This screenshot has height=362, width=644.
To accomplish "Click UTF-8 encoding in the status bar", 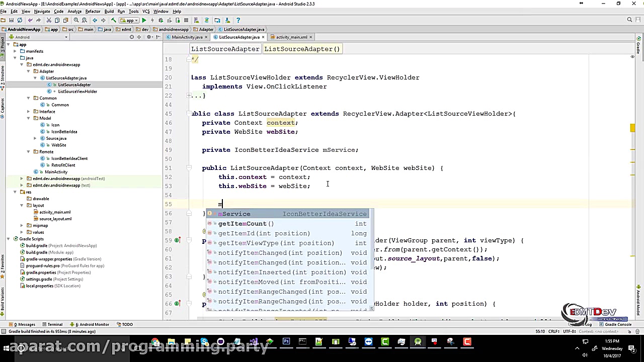I will [570, 331].
